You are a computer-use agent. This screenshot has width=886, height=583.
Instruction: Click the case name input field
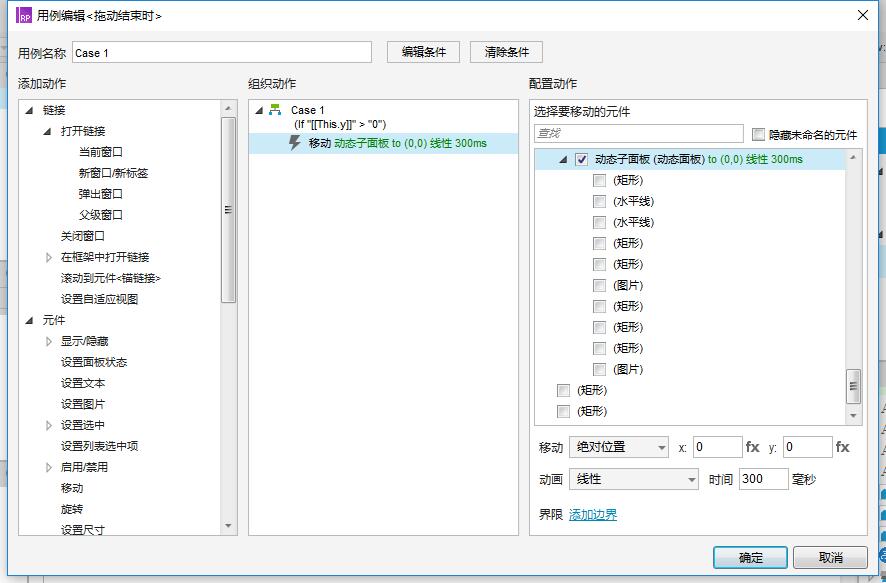tap(222, 53)
